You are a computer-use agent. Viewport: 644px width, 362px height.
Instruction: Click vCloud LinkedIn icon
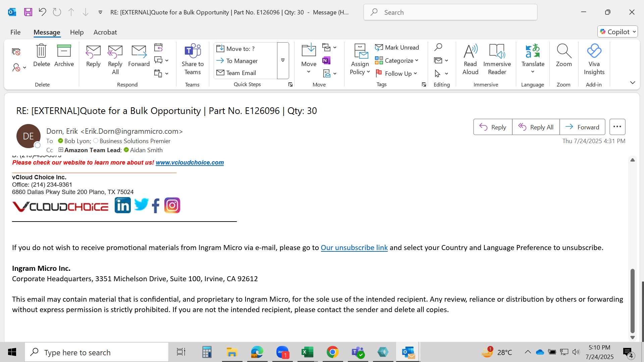pos(123,205)
